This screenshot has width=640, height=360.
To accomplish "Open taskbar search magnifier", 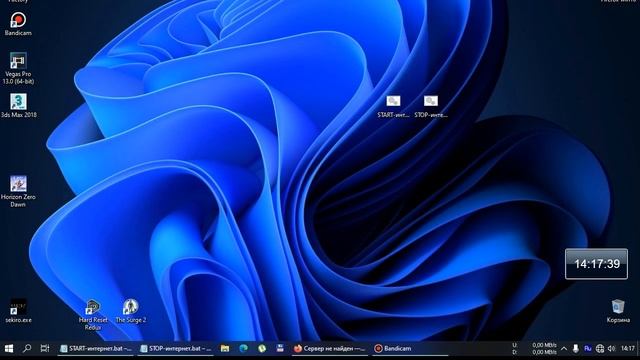I will 27,348.
